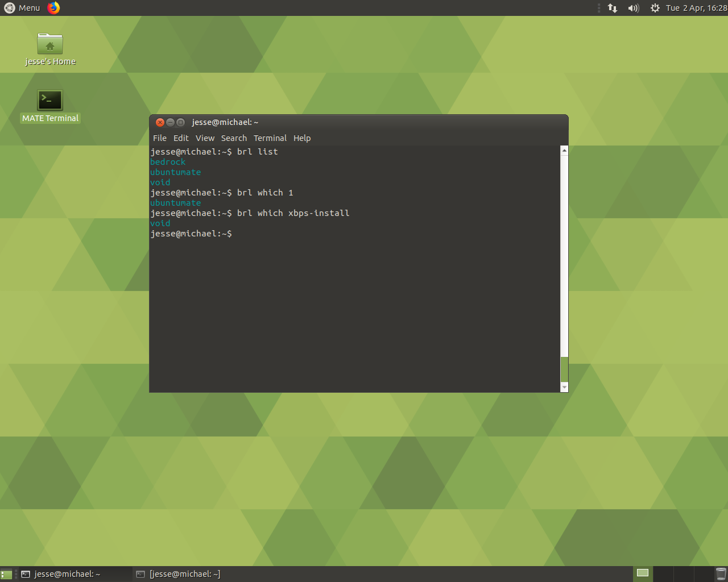Open the File menu in terminal
Viewport: 728px width, 582px height.
pyautogui.click(x=160, y=138)
